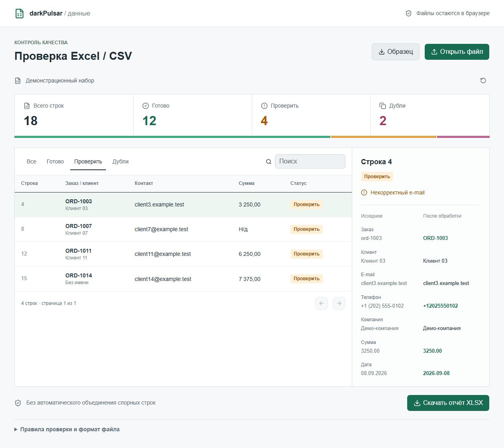The height and width of the screenshot is (448, 504).
Task: Click the rows icon next to «Всего строк»
Action: tap(27, 106)
